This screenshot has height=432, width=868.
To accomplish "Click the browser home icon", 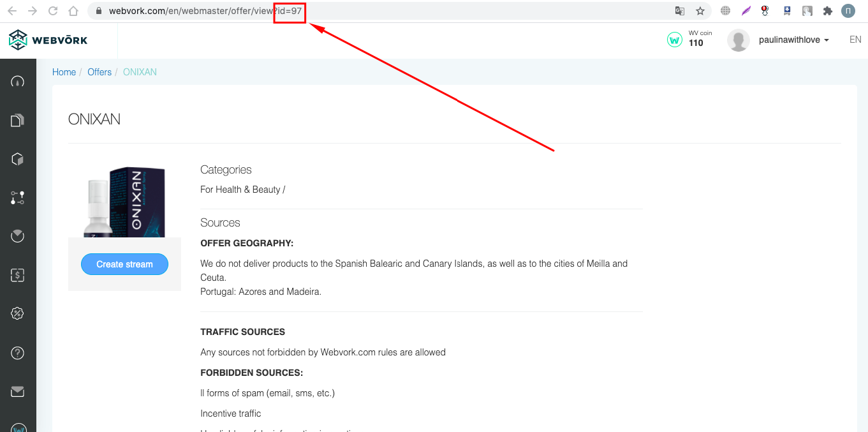I will 73,11.
